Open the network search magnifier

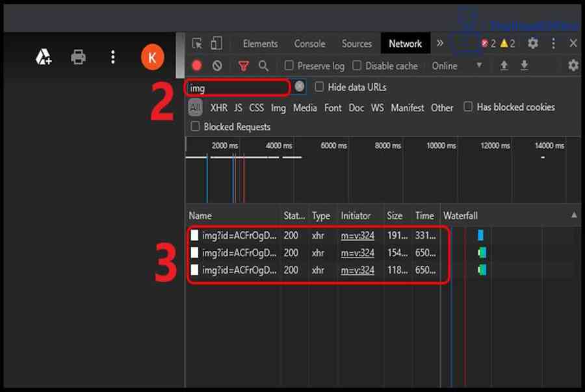click(263, 66)
